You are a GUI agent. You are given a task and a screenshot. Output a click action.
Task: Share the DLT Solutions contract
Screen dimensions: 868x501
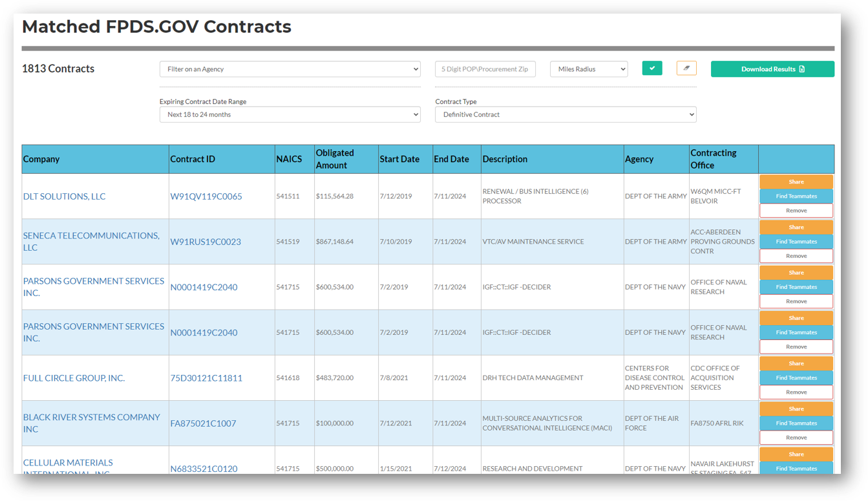pos(796,182)
